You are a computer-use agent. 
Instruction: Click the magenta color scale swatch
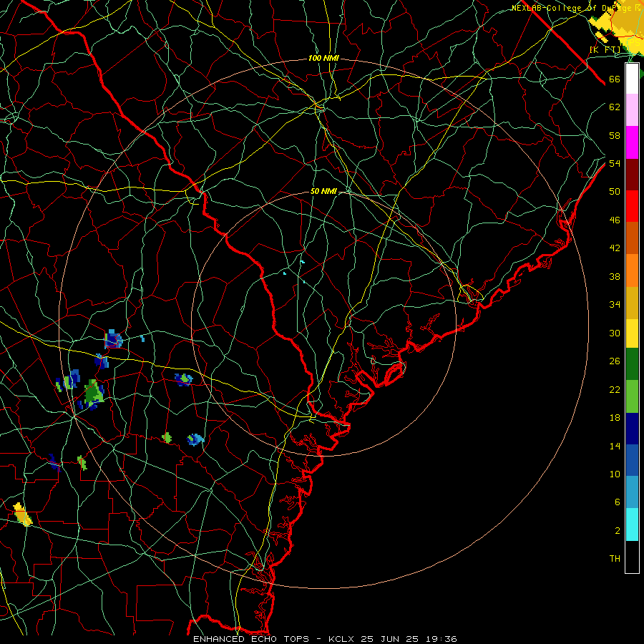click(632, 142)
